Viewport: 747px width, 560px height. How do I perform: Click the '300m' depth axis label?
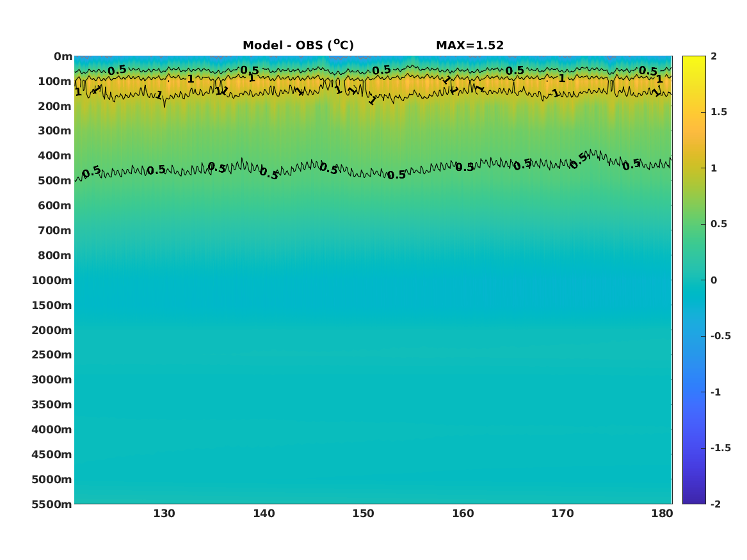click(x=55, y=131)
